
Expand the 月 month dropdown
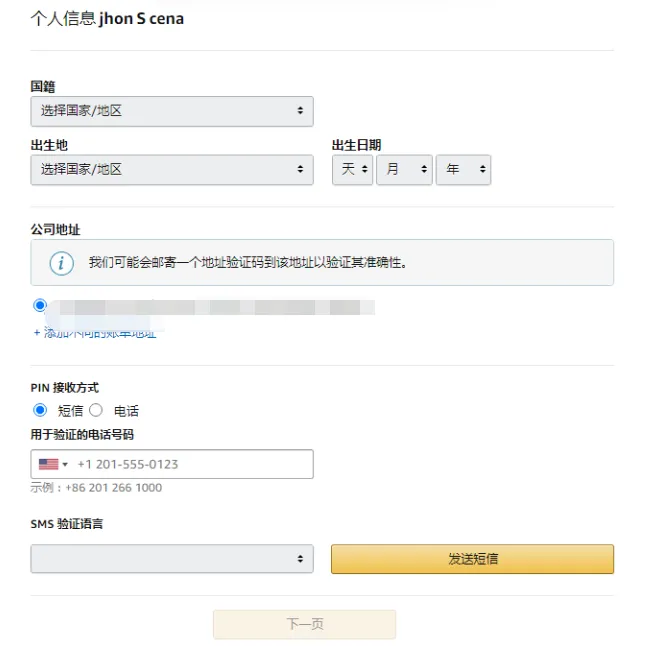(x=404, y=169)
